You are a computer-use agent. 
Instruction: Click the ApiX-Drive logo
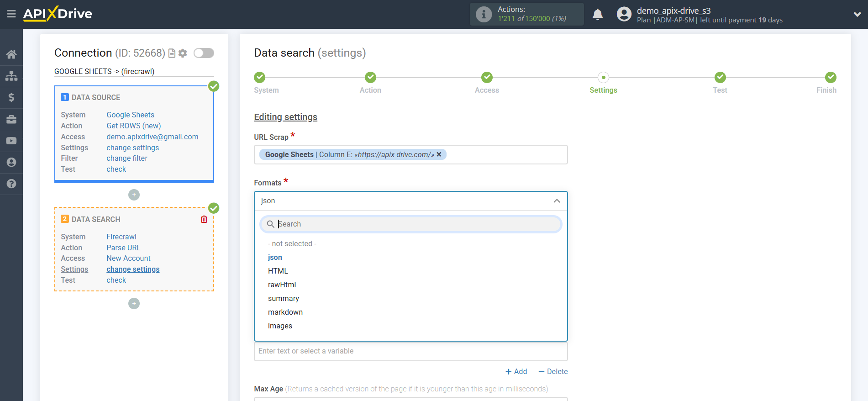(x=58, y=14)
